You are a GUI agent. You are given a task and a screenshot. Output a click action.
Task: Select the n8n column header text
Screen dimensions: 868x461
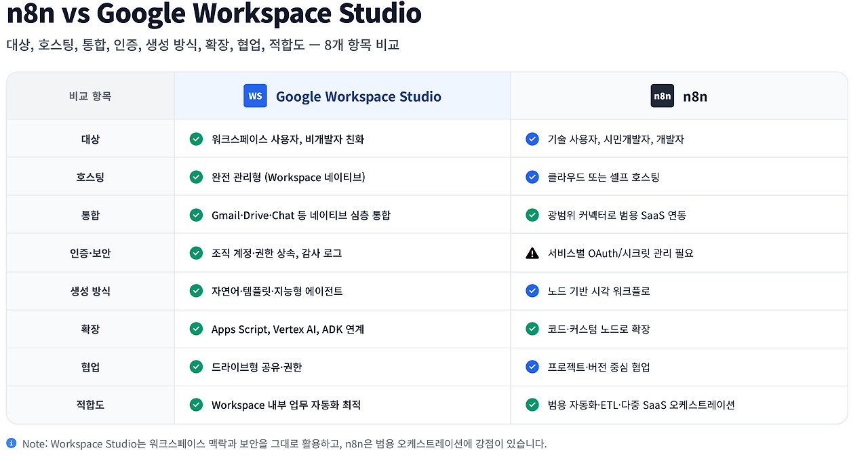(695, 96)
